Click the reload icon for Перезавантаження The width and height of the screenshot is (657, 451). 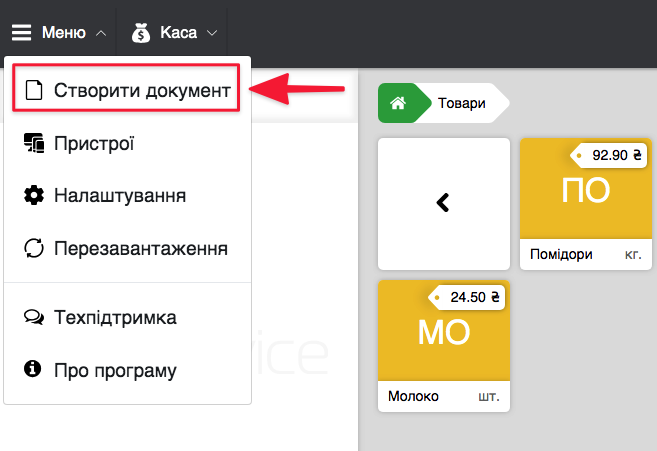point(34,247)
